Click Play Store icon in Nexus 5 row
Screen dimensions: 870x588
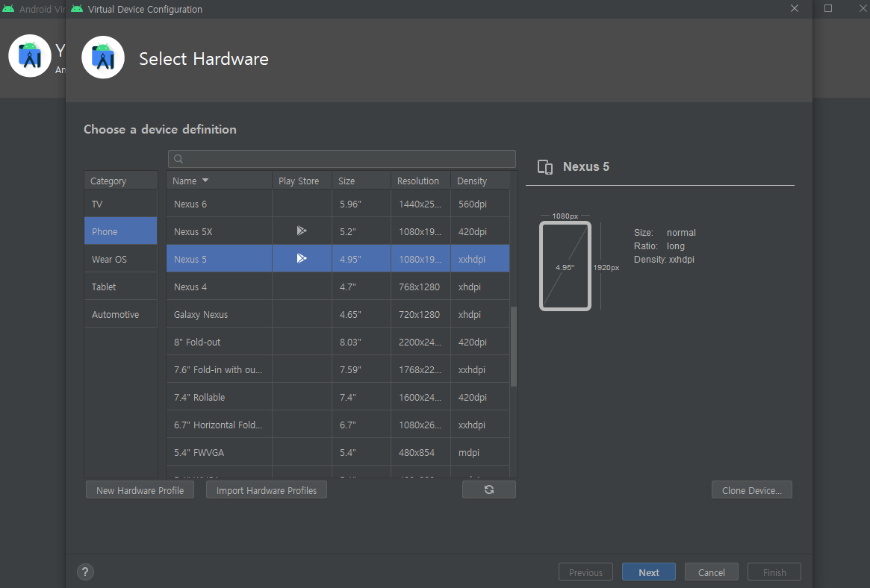coord(301,258)
